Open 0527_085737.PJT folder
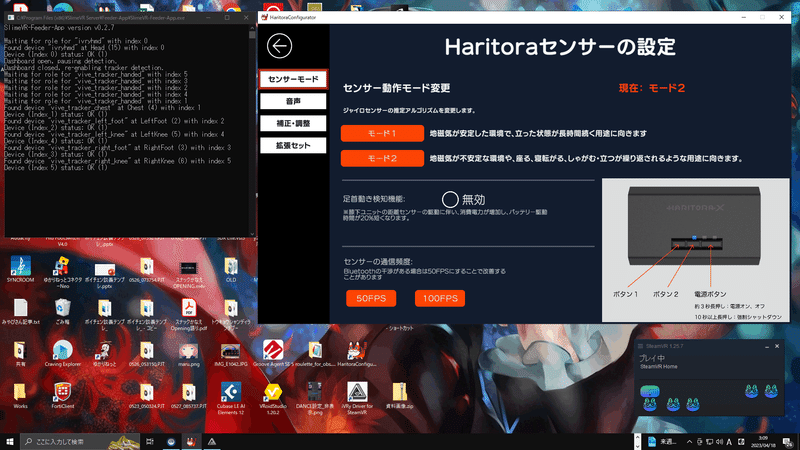This screenshot has width=800, height=450. (189, 396)
